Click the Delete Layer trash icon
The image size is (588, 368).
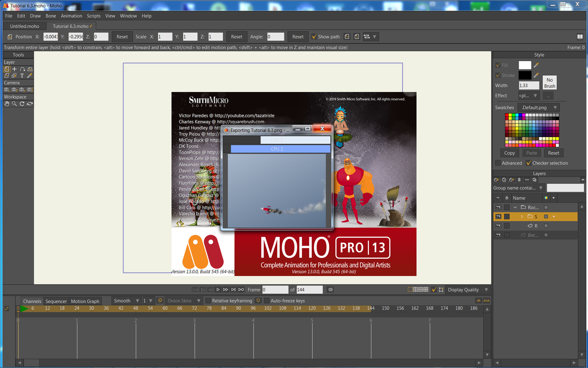click(x=519, y=179)
